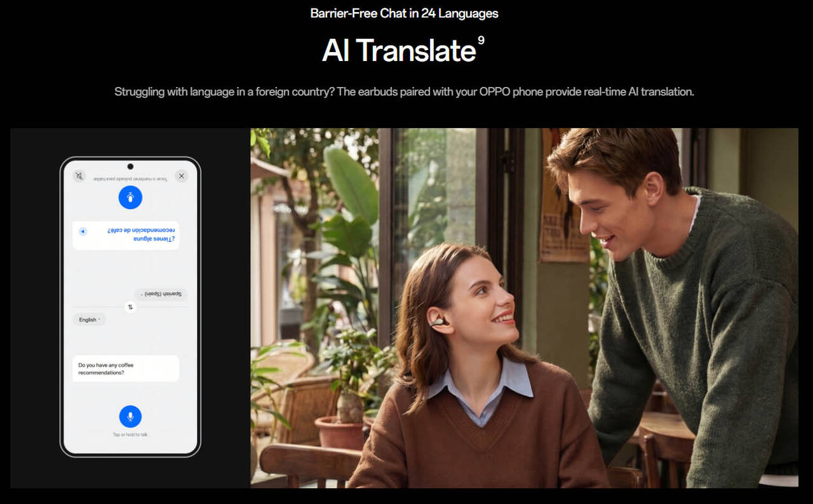Viewport: 813px width, 504px height.
Task: Tap the bottom blue microphone button
Action: [x=130, y=416]
